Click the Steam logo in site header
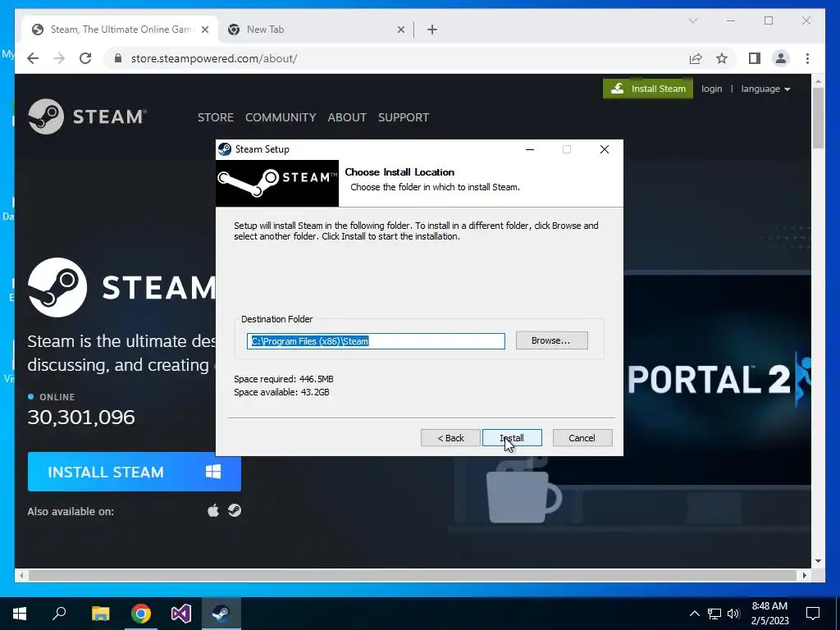The width and height of the screenshot is (840, 630). pyautogui.click(x=87, y=116)
